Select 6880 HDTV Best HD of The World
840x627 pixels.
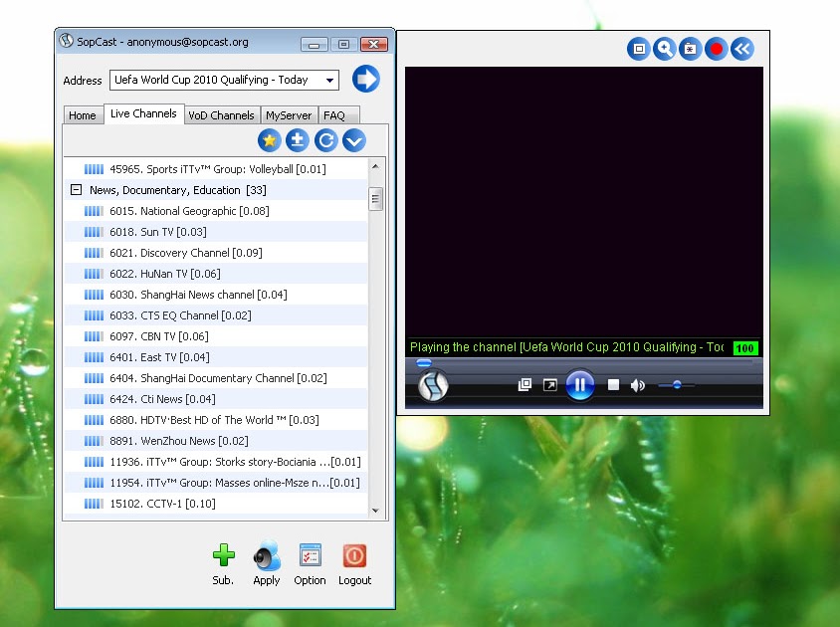click(216, 420)
